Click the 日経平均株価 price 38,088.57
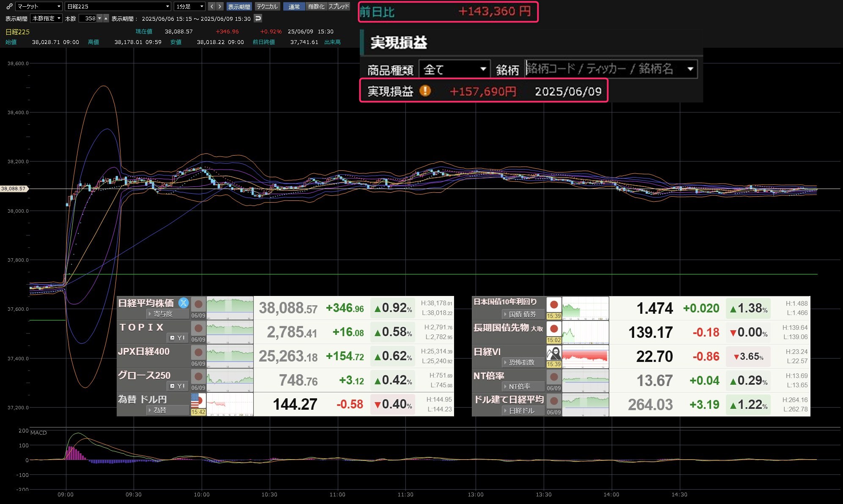This screenshot has width=843, height=504. click(x=288, y=308)
